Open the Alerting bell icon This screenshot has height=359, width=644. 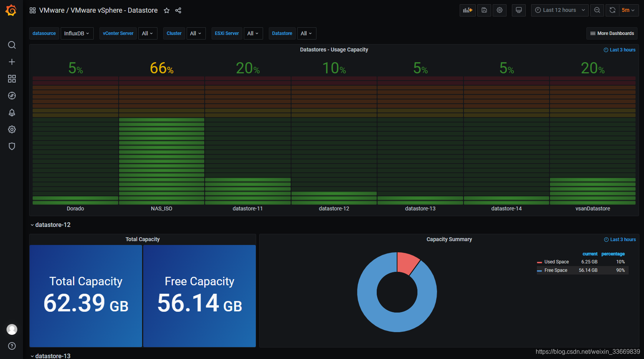click(12, 112)
